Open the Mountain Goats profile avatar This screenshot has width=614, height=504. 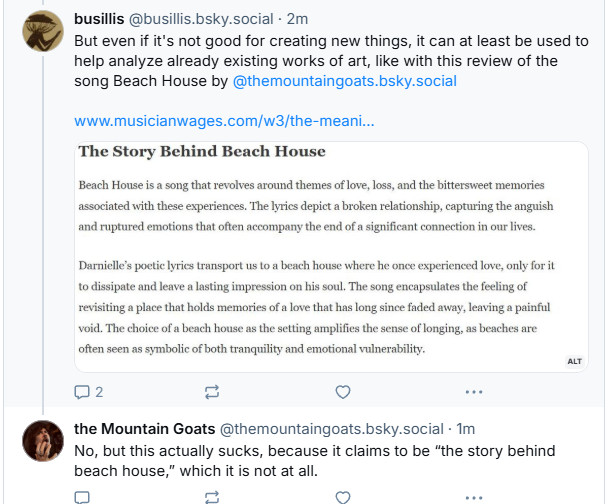43,441
